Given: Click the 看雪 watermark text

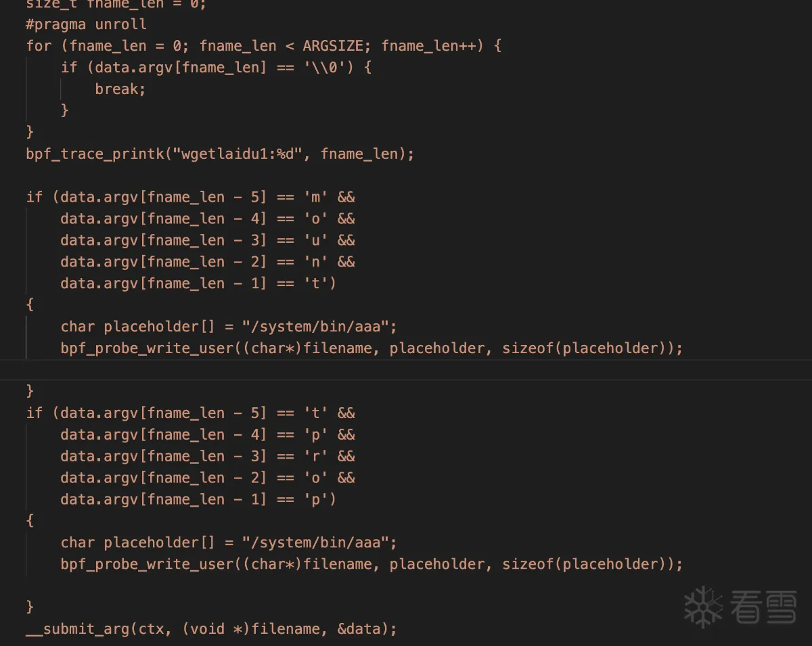Looking at the screenshot, I should [764, 606].
